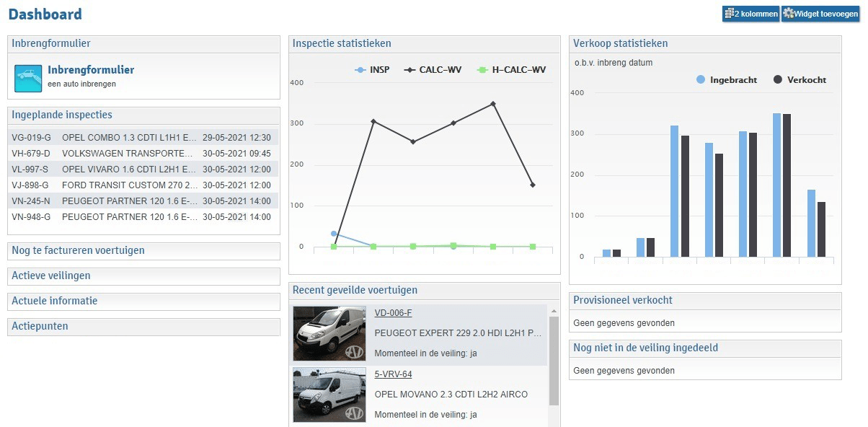Open the 5-VRV-64 vehicle link
Screen dimensions: 868x427
pyautogui.click(x=393, y=374)
